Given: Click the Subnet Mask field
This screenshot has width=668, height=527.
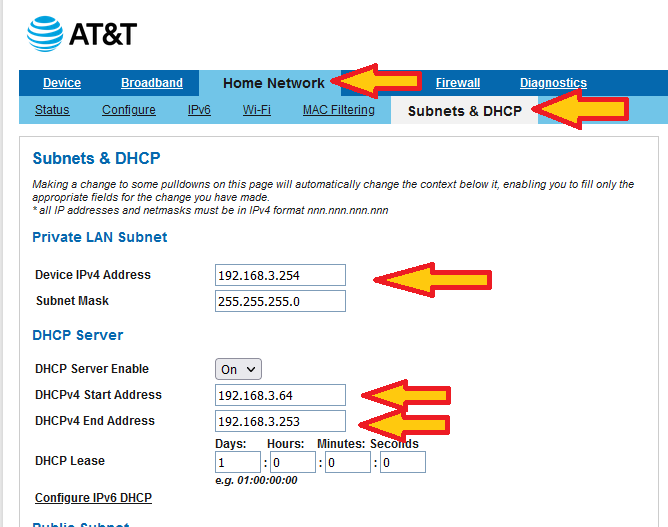Looking at the screenshot, I should click(x=280, y=301).
